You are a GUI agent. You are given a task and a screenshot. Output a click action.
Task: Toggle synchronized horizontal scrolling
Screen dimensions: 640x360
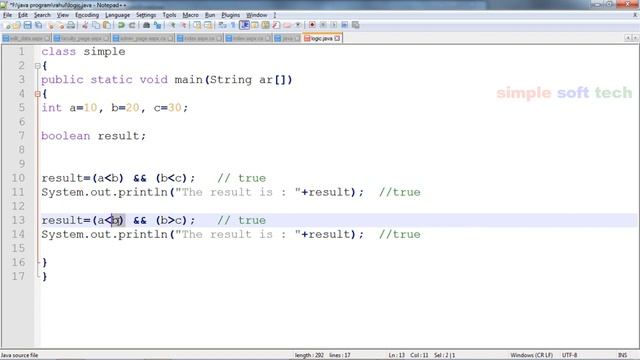point(208,25)
